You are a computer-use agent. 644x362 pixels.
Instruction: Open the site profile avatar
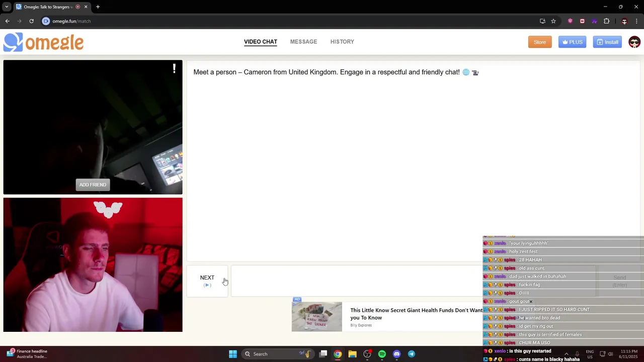[634, 42]
